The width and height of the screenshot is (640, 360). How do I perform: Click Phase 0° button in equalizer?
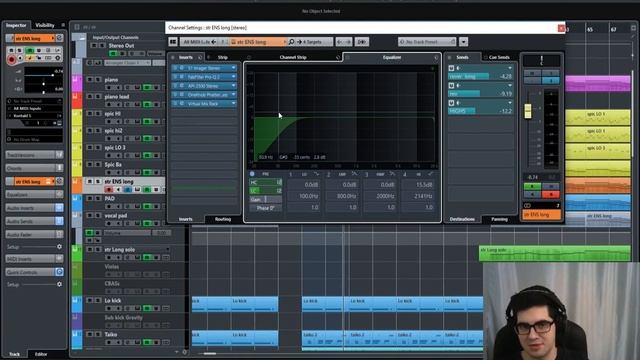coord(265,208)
